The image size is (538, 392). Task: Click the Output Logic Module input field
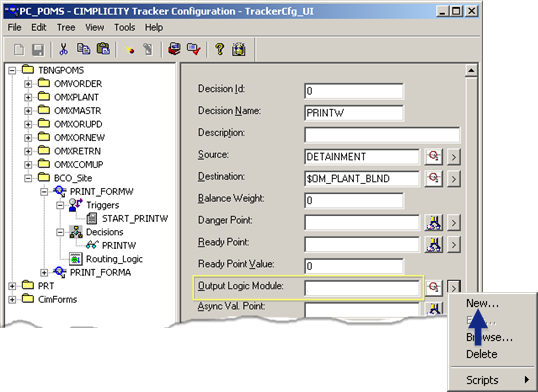(362, 288)
